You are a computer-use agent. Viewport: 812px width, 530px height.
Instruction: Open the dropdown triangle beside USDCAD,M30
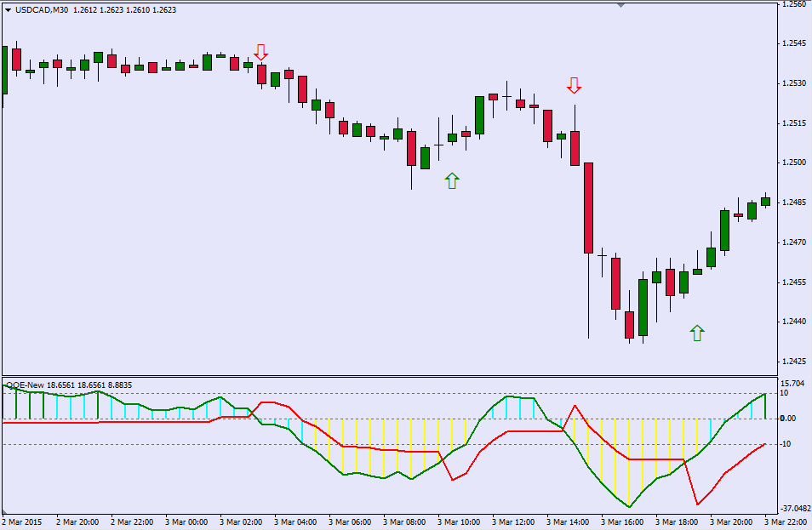pos(8,10)
